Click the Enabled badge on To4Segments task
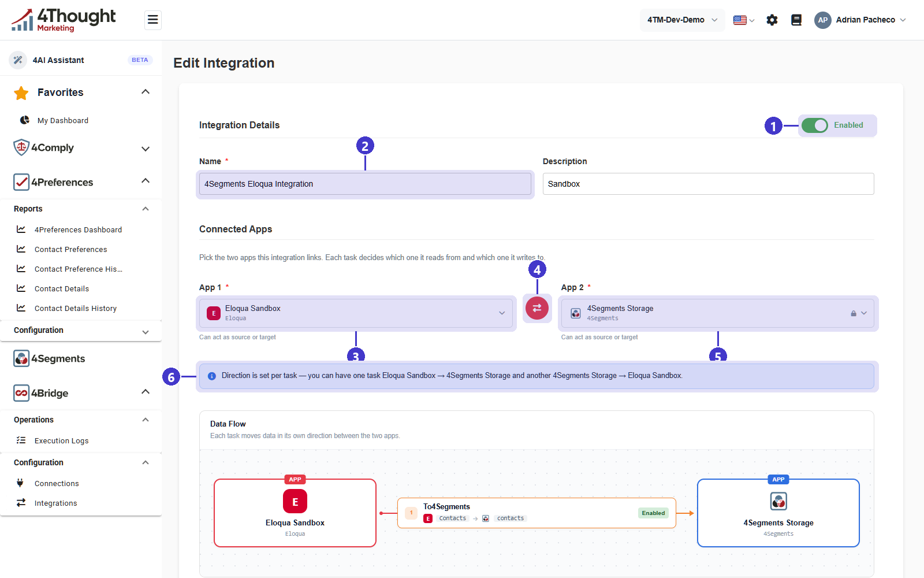The height and width of the screenshot is (578, 924). 653,513
